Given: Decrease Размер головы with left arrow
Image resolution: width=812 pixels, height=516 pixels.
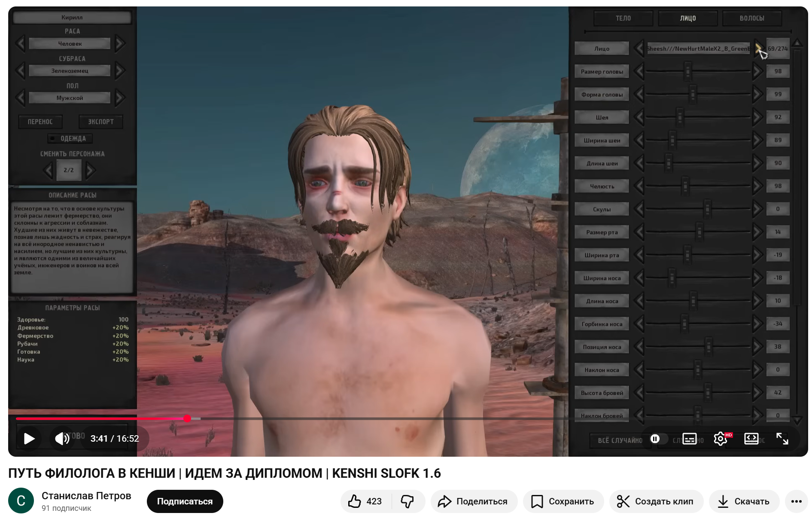Looking at the screenshot, I should click(639, 71).
